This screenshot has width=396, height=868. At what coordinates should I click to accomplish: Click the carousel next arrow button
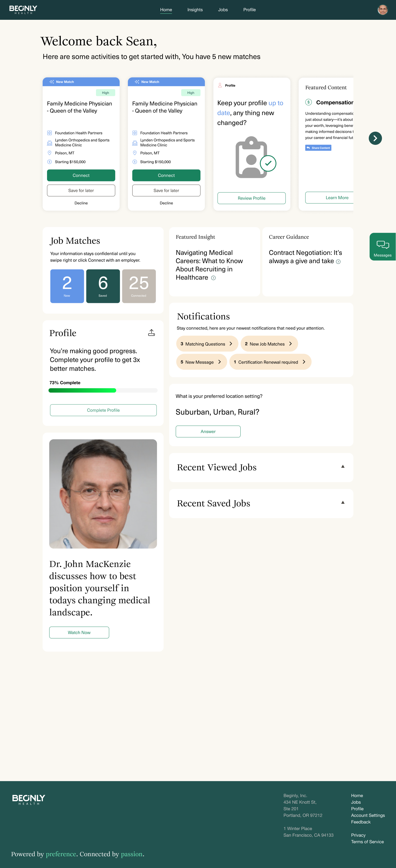pyautogui.click(x=375, y=138)
